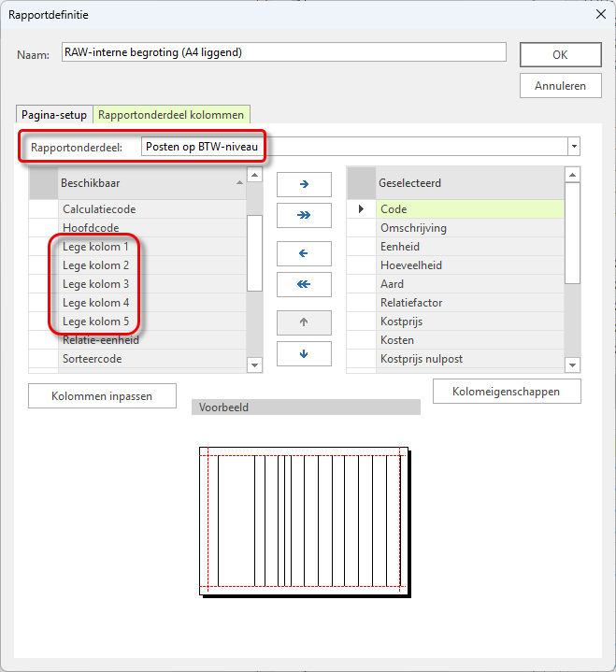Open Kolomeigenschappen button
Image resolution: width=616 pixels, height=672 pixels.
tap(507, 392)
